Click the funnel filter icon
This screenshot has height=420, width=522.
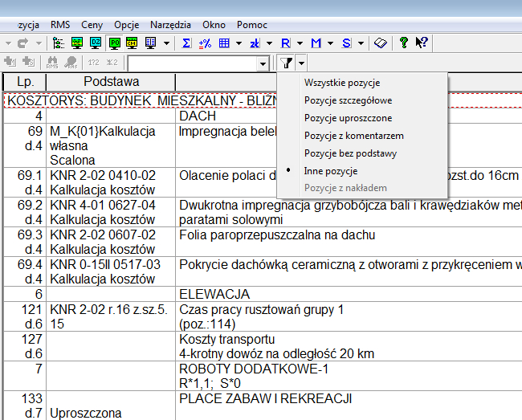pos(287,63)
